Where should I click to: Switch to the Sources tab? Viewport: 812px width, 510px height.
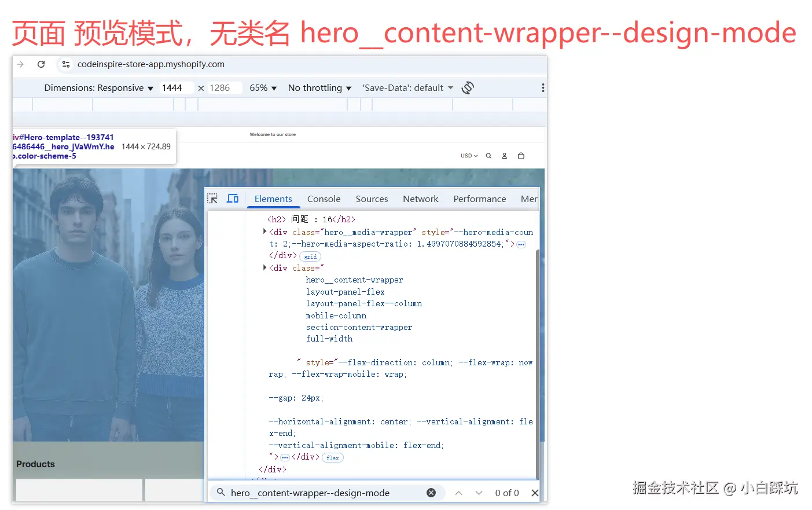372,199
